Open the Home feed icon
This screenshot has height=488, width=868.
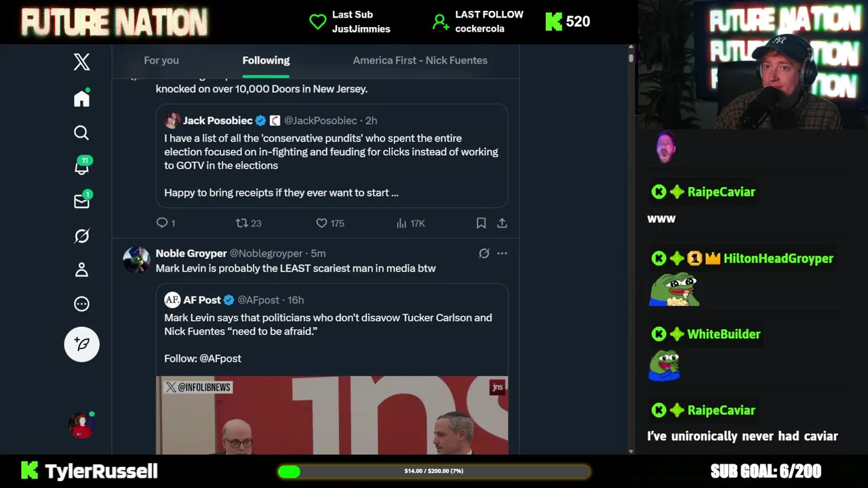click(81, 98)
